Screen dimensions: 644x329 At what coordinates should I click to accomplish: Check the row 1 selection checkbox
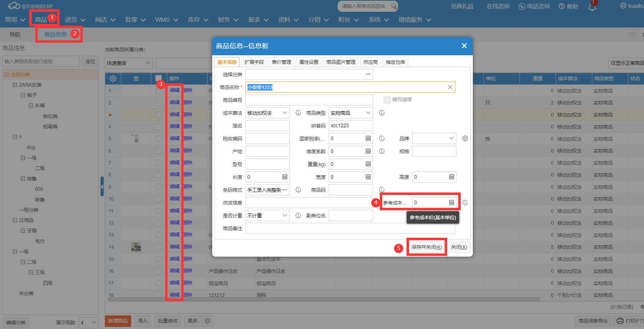tap(159, 91)
